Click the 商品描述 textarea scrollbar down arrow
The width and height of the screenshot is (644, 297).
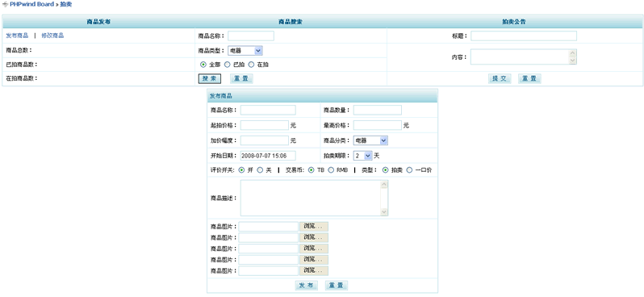pos(384,212)
